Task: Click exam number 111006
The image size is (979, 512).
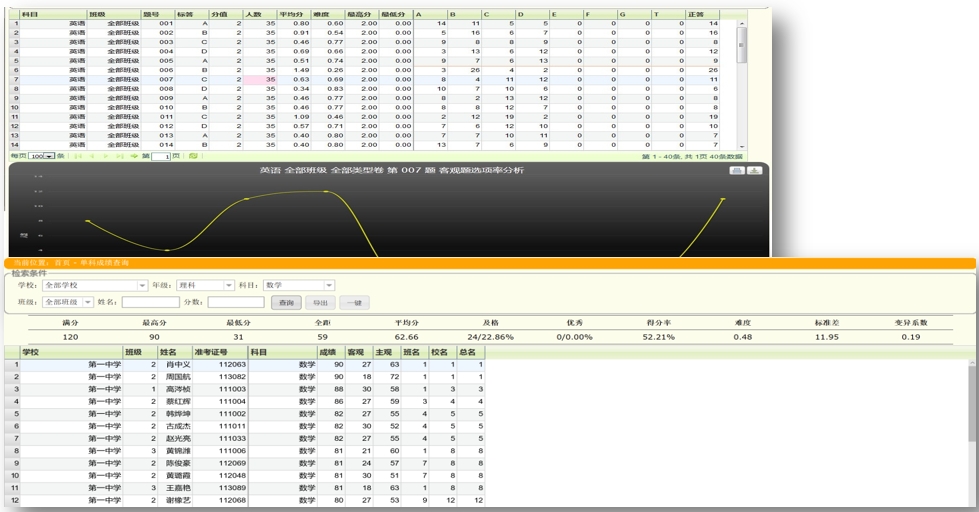Action: tap(232, 451)
